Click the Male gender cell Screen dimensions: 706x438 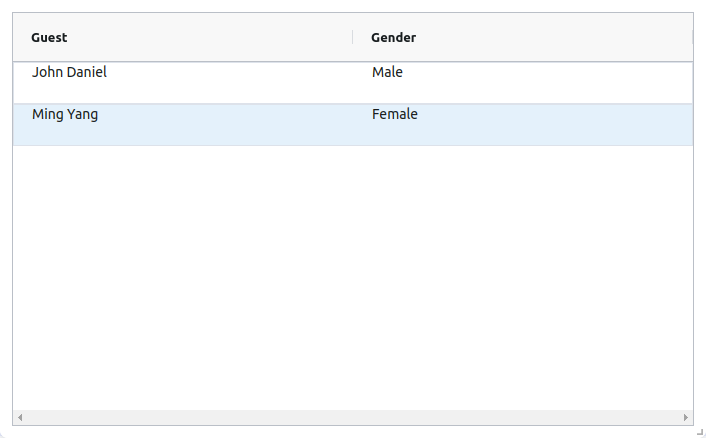[387, 73]
